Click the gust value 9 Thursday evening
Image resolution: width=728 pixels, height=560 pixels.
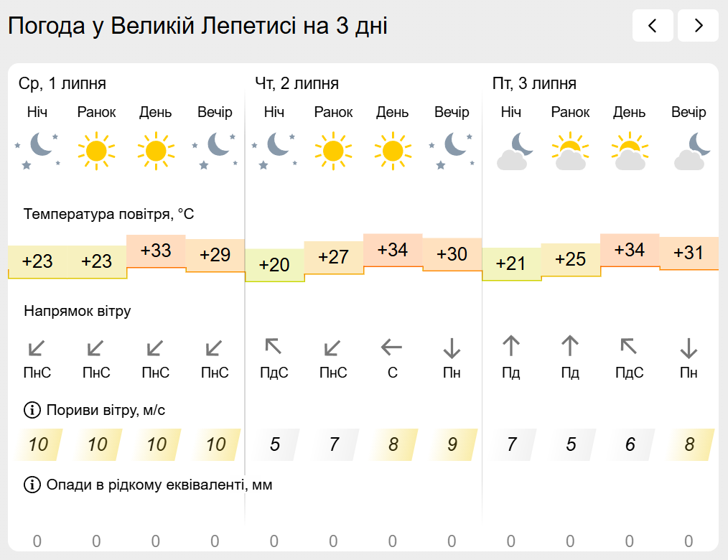452,445
